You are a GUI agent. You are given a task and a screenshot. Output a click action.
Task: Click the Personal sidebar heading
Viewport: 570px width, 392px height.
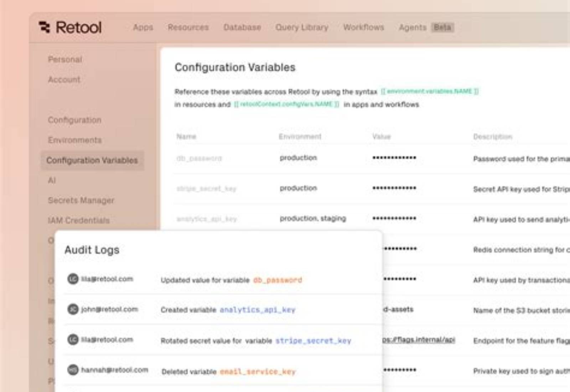(65, 60)
